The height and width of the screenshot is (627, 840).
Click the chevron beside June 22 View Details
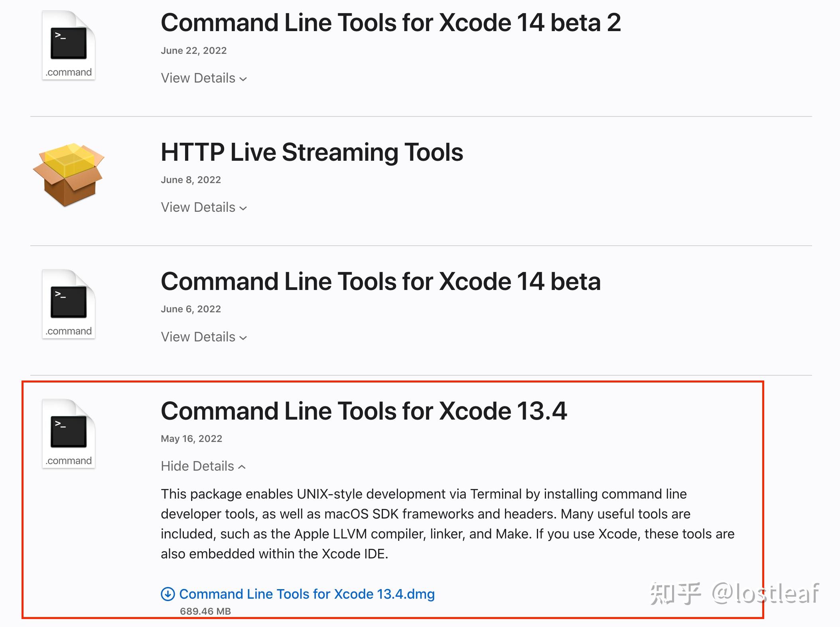click(x=243, y=79)
